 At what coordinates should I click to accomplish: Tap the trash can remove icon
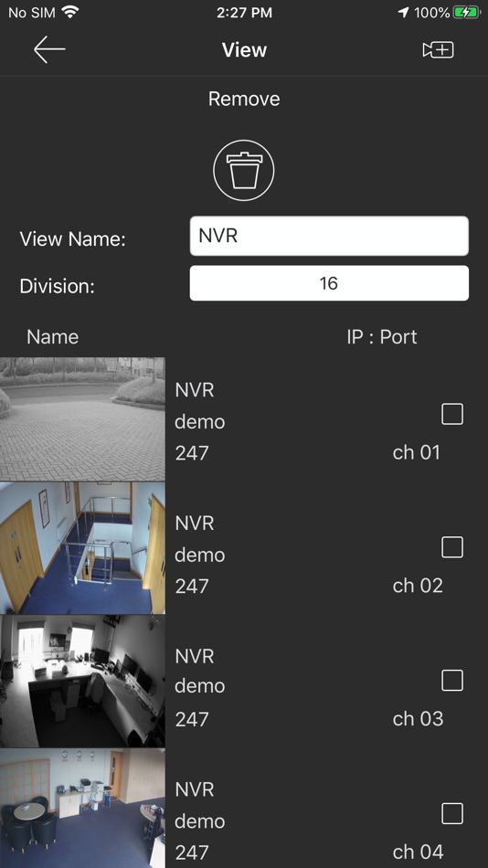[244, 170]
